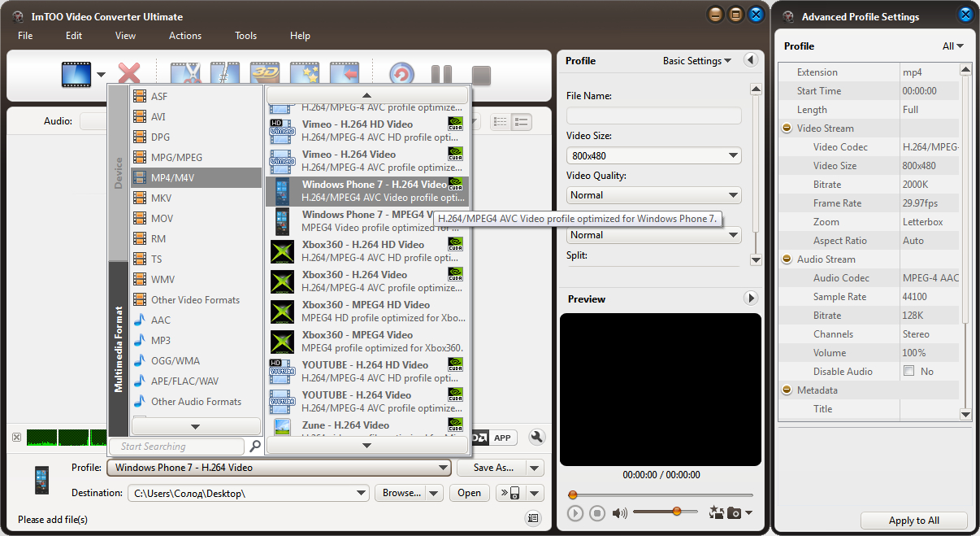This screenshot has width=980, height=536.
Task: Click the preview seek slider handle
Action: [573, 495]
